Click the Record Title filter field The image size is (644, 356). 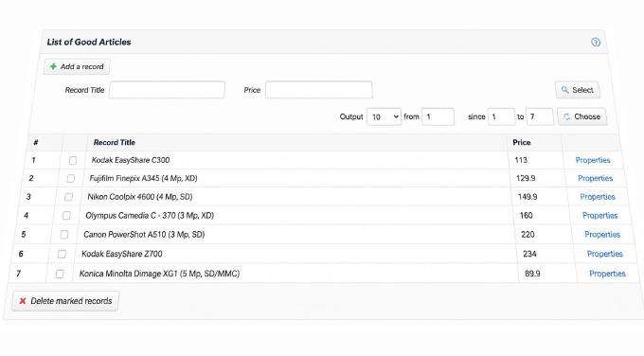pyautogui.click(x=167, y=90)
